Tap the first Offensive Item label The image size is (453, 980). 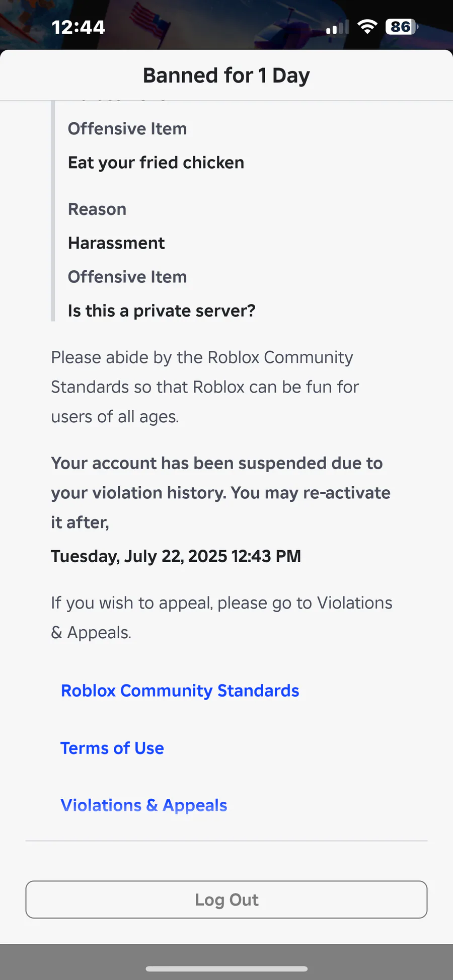(x=127, y=129)
